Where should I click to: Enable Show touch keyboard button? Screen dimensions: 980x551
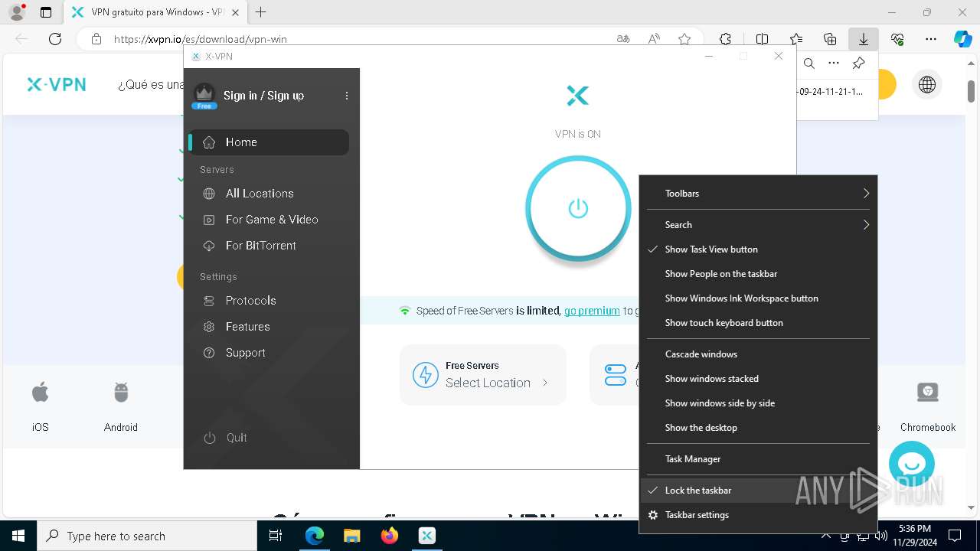click(758, 323)
